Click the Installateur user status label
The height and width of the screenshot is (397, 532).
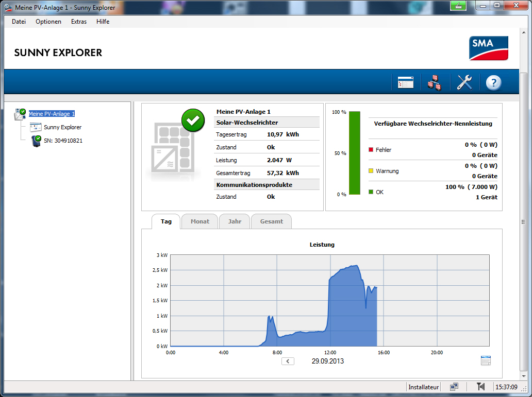coord(423,387)
